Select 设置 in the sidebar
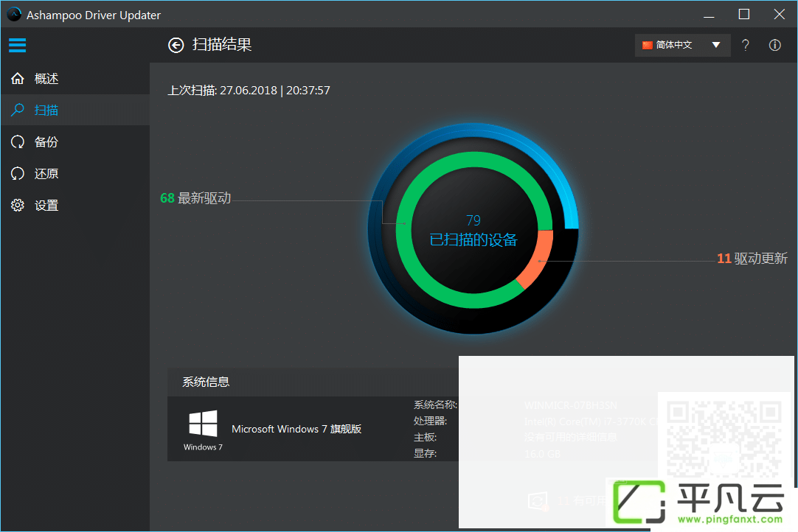Image resolution: width=798 pixels, height=532 pixels. (x=75, y=205)
